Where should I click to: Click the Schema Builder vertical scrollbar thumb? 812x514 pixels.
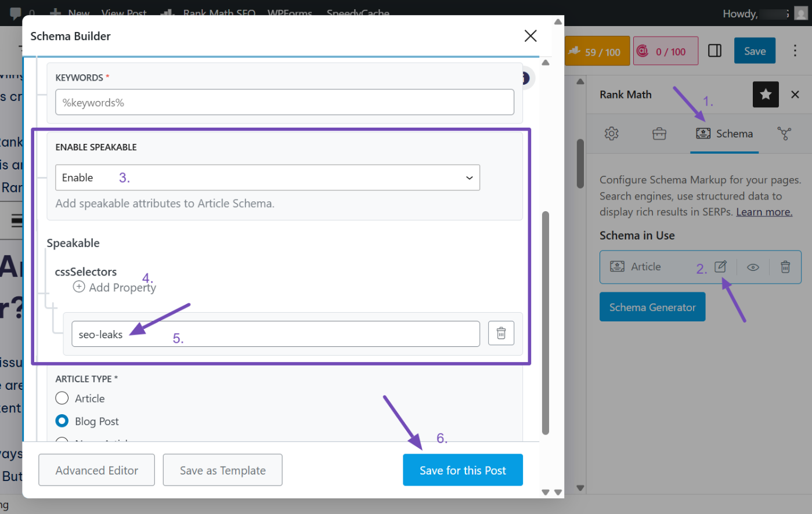pos(546,323)
